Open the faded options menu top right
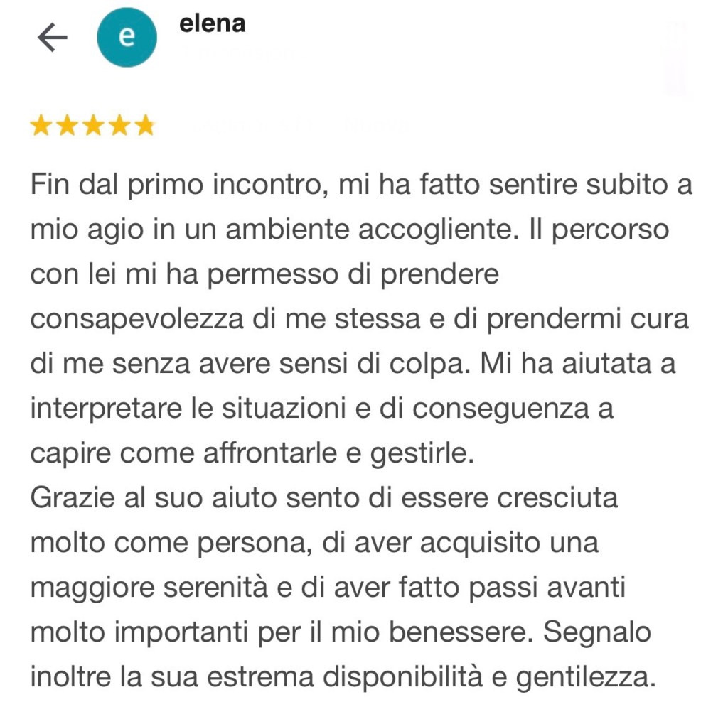Screen dimensions: 728x707 point(676,57)
